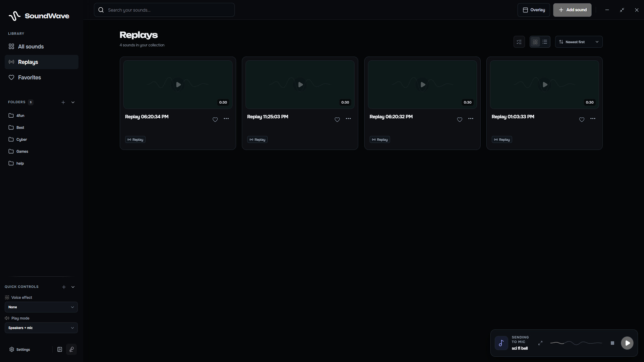Click the music note icon in player
The width and height of the screenshot is (644, 362).
point(501,343)
